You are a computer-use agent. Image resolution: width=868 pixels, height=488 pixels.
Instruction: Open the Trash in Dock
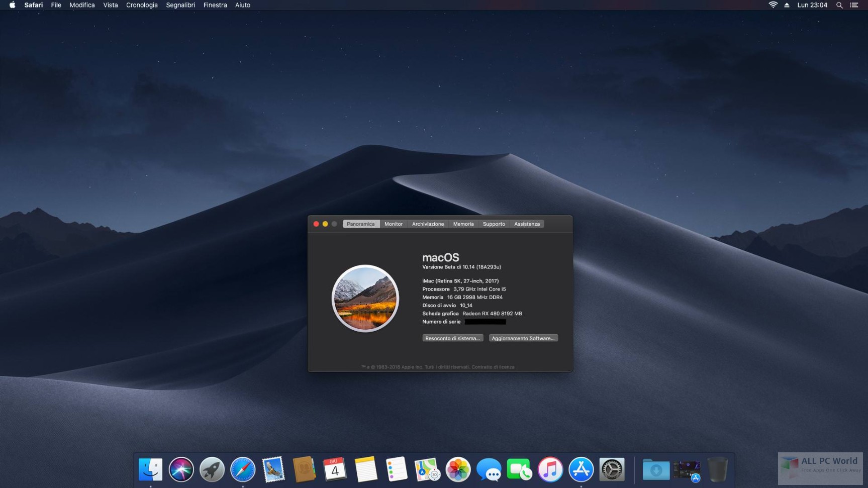718,470
